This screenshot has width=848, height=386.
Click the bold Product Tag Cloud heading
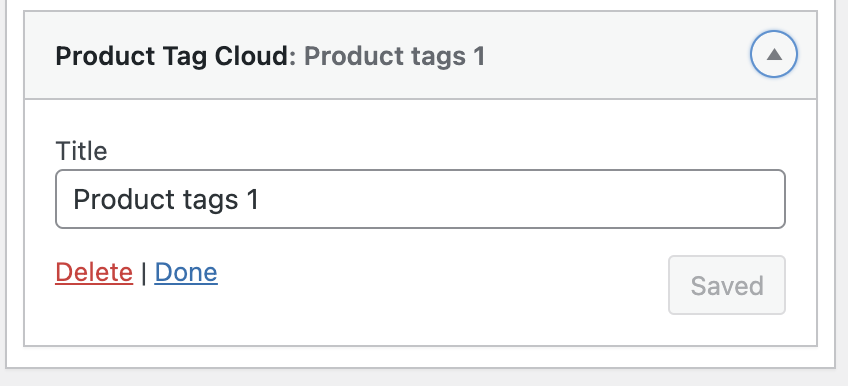[x=172, y=56]
